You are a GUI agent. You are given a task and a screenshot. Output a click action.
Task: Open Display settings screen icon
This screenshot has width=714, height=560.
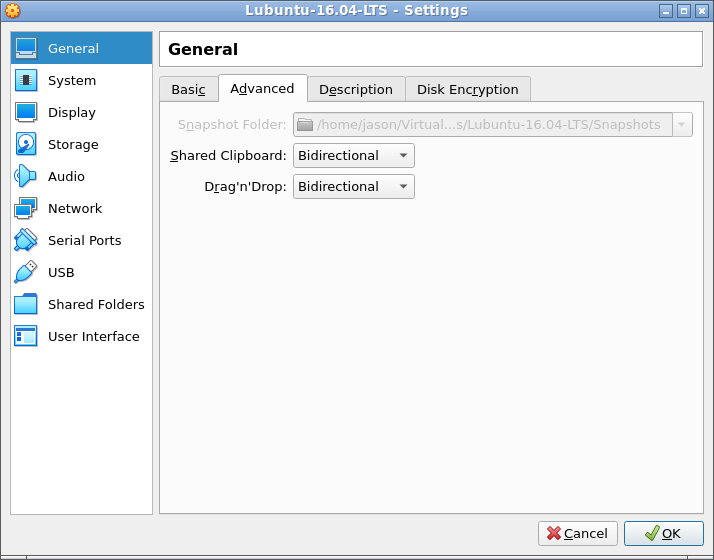[26, 112]
